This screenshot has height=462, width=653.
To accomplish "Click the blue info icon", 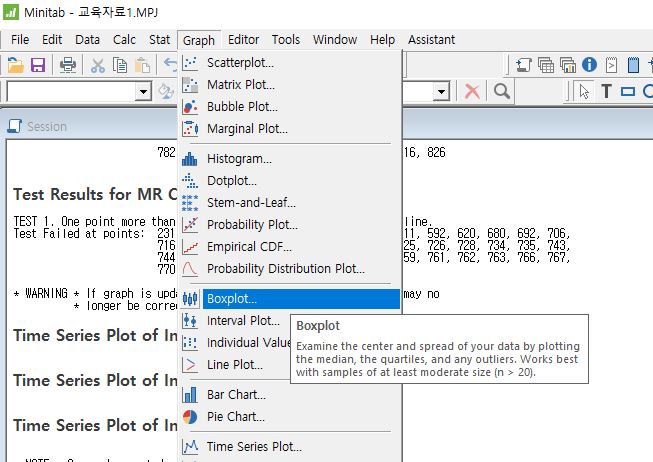I will (589, 65).
